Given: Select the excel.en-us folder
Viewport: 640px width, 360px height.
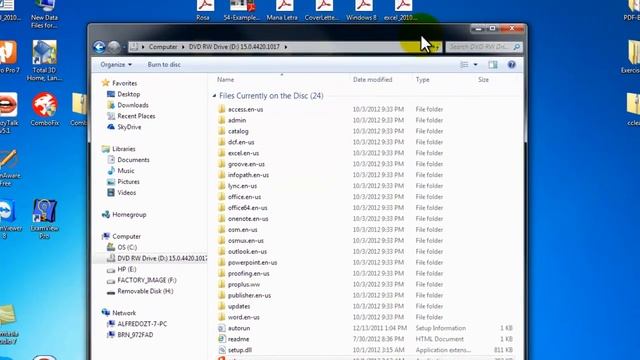Looking at the screenshot, I should pos(243,153).
